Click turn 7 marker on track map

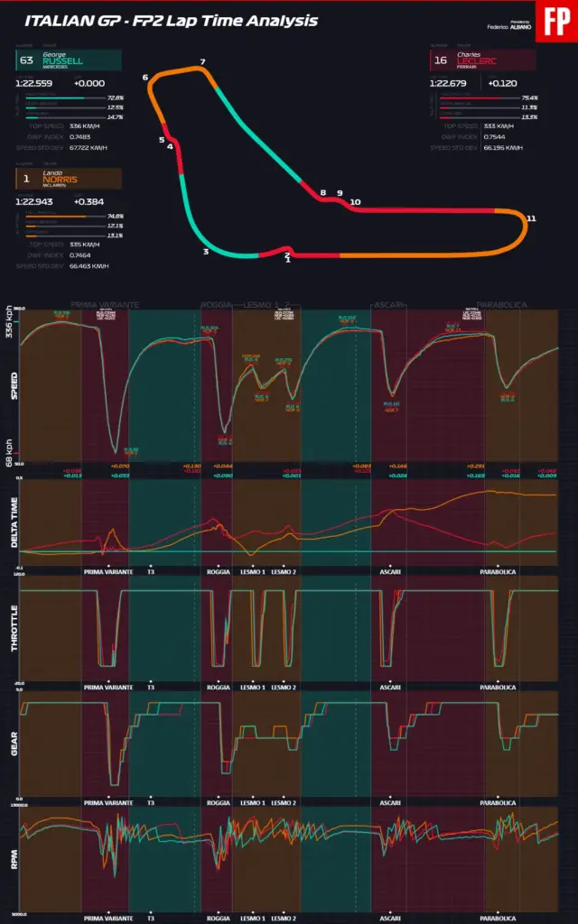pos(202,62)
